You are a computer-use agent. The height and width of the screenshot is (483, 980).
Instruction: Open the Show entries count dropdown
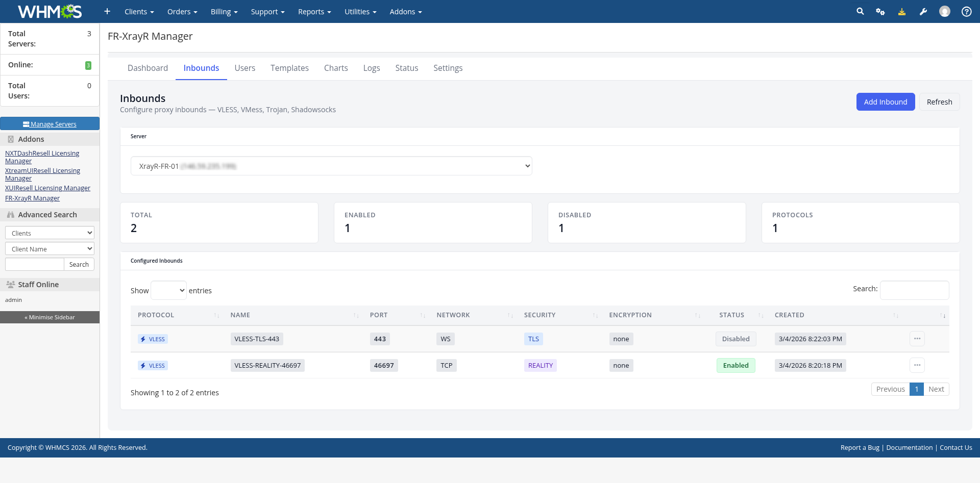pyautogui.click(x=168, y=290)
